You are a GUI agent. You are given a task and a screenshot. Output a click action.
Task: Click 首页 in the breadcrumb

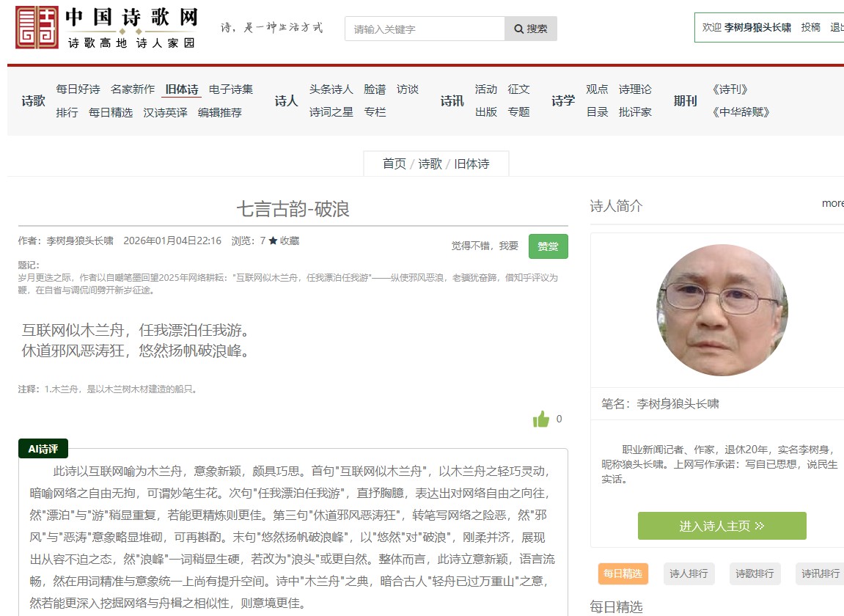click(x=394, y=164)
